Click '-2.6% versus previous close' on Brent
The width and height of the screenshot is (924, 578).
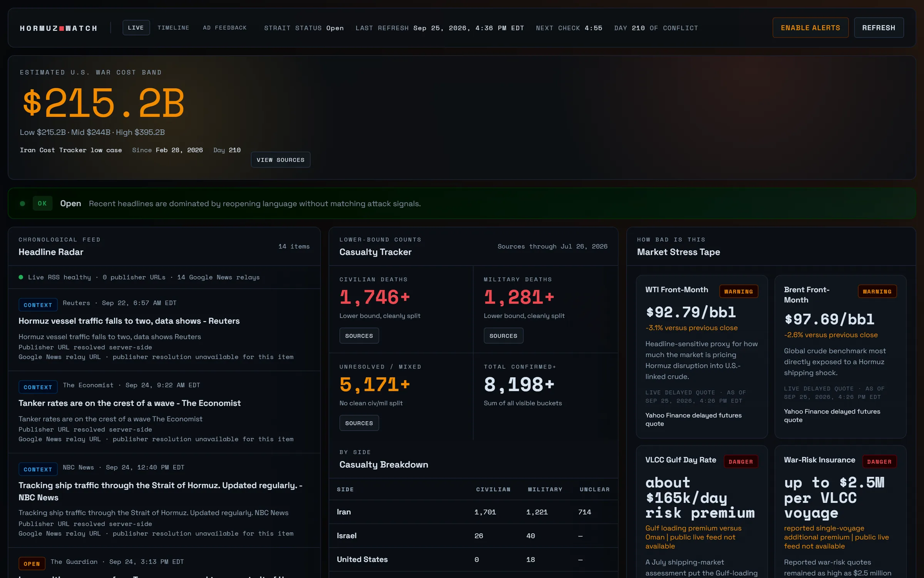point(831,335)
